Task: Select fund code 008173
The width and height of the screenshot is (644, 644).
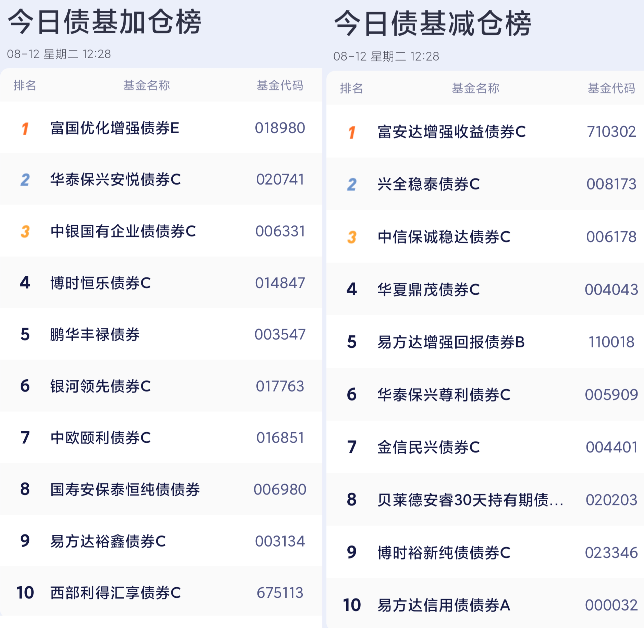Action: click(x=611, y=184)
